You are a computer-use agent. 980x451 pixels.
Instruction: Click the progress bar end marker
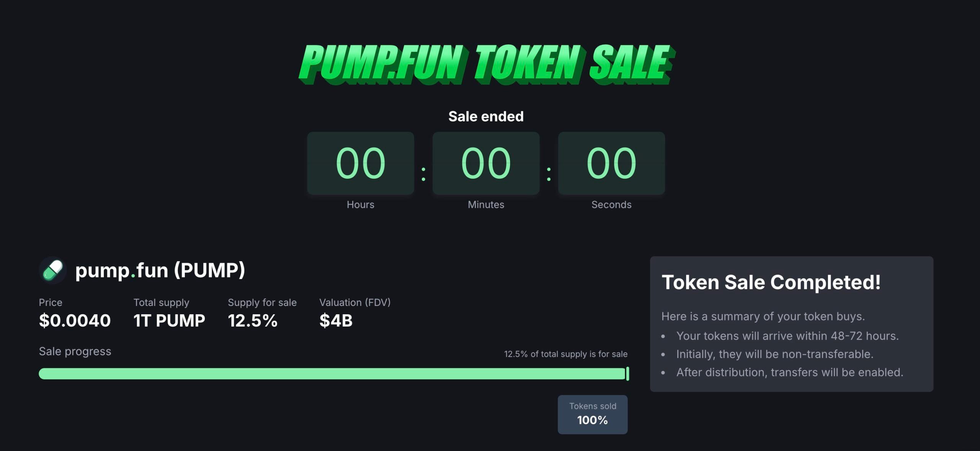pyautogui.click(x=627, y=374)
